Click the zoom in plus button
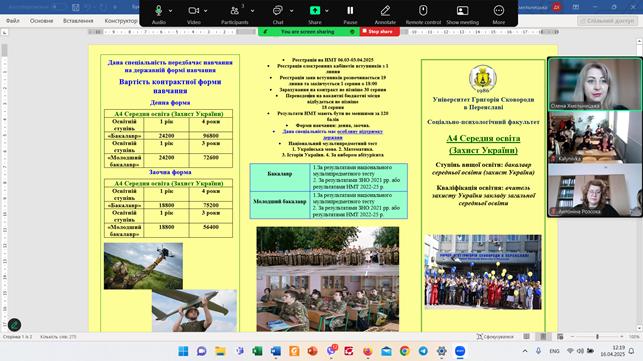Viewport: 643px width, 361px height. click(622, 337)
